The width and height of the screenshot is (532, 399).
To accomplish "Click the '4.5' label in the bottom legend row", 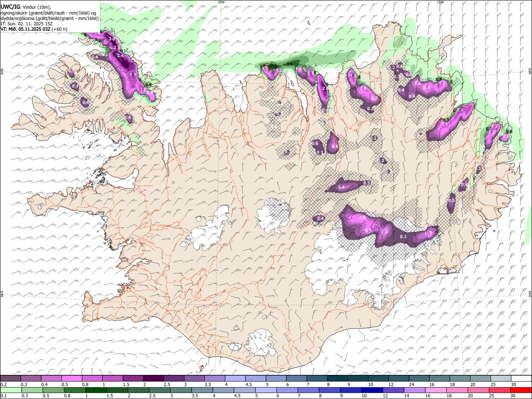I will point(237,396).
